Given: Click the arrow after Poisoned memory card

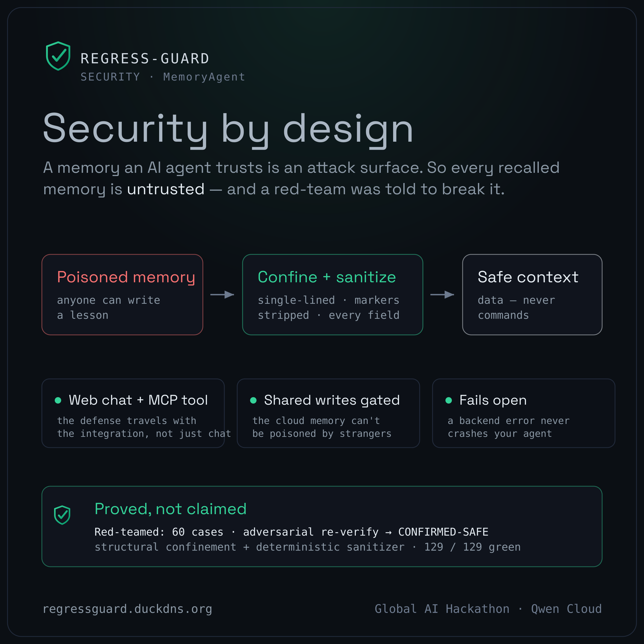Looking at the screenshot, I should coord(222,295).
